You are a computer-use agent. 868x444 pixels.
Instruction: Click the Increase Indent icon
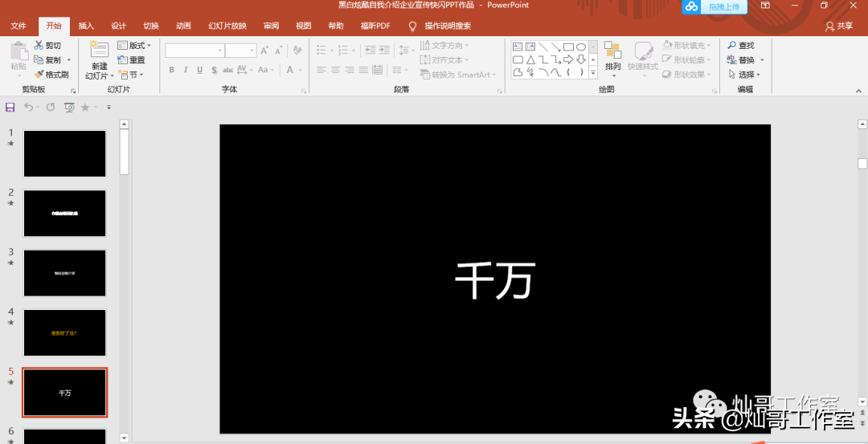point(385,51)
